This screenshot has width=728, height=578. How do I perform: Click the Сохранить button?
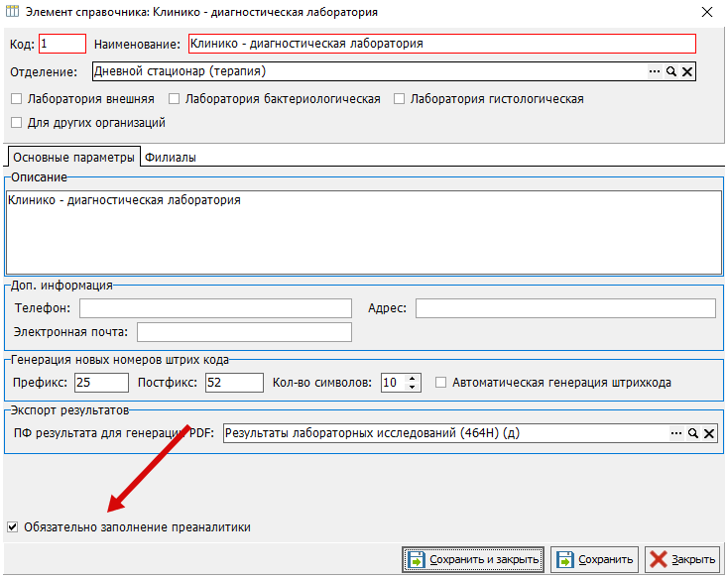click(x=595, y=559)
